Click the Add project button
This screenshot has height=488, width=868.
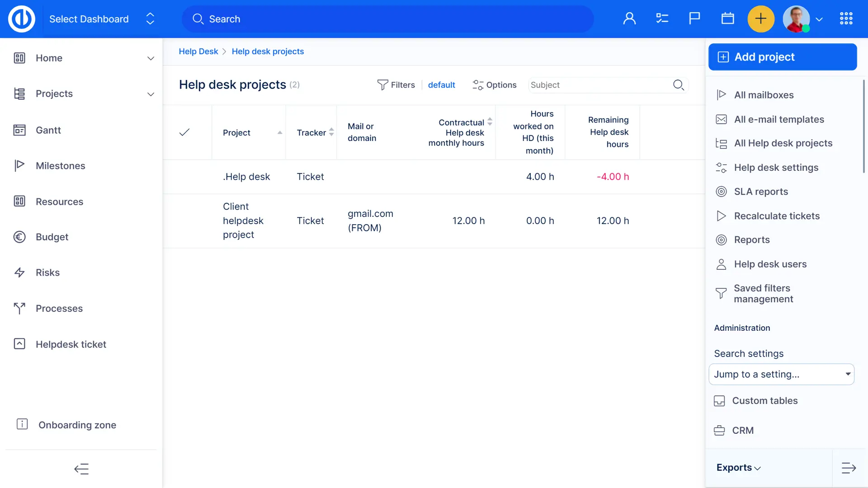[782, 57]
